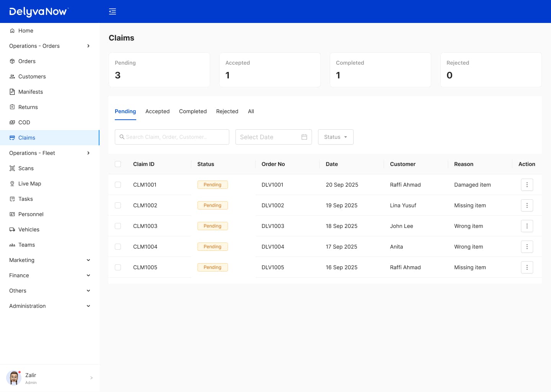Expand the Finance menu

[x=50, y=275]
